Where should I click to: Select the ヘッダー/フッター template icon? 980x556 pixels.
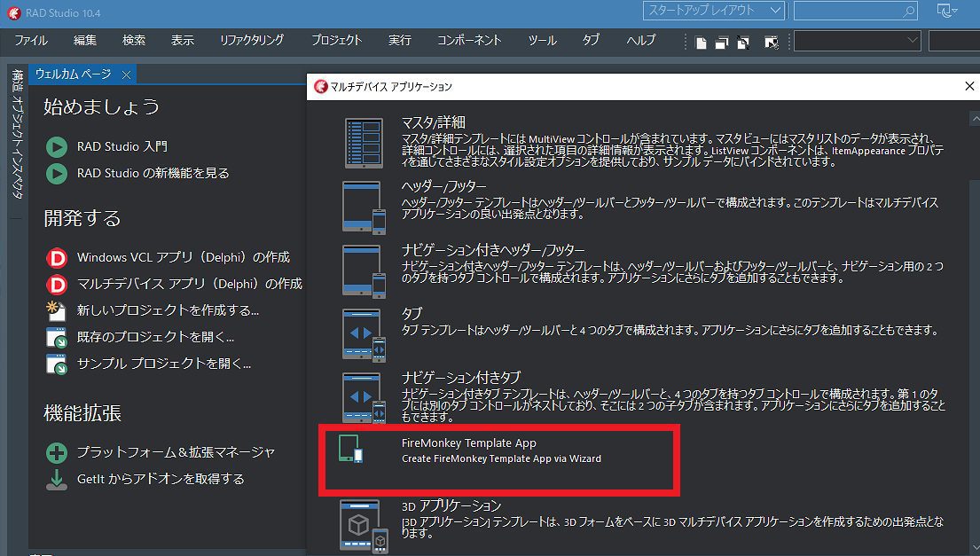point(363,208)
